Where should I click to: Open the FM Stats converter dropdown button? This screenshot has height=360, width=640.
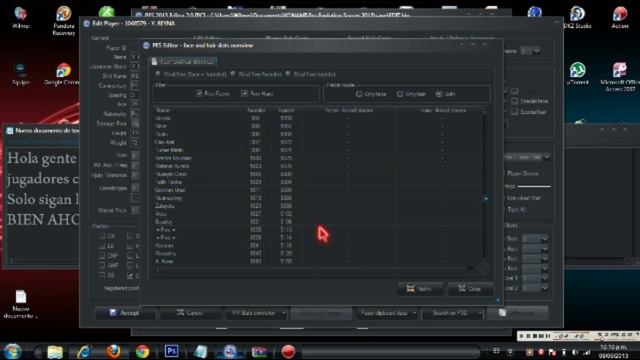(x=256, y=313)
